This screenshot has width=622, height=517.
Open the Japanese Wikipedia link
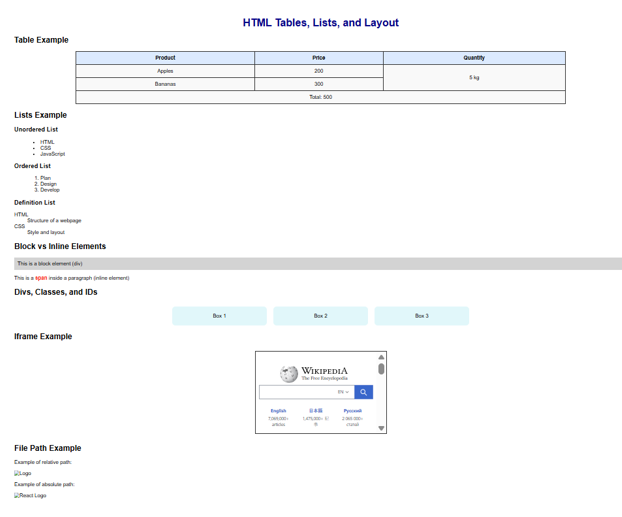316,411
